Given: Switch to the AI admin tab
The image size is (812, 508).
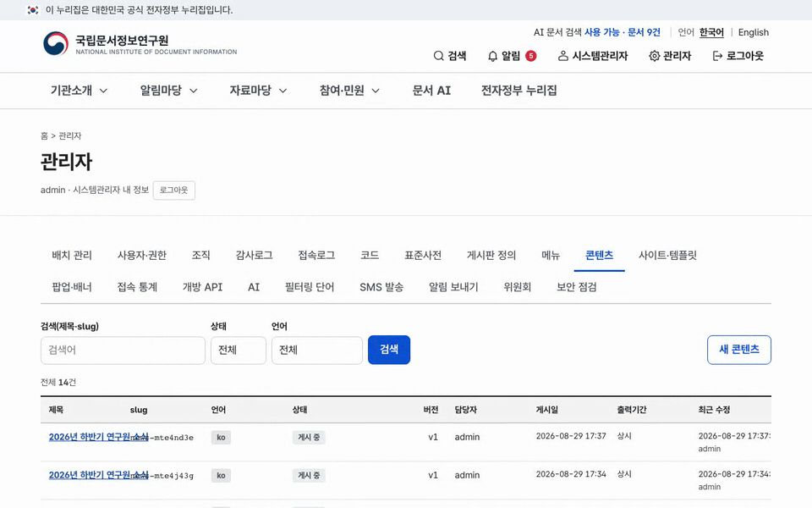Looking at the screenshot, I should 254,287.
